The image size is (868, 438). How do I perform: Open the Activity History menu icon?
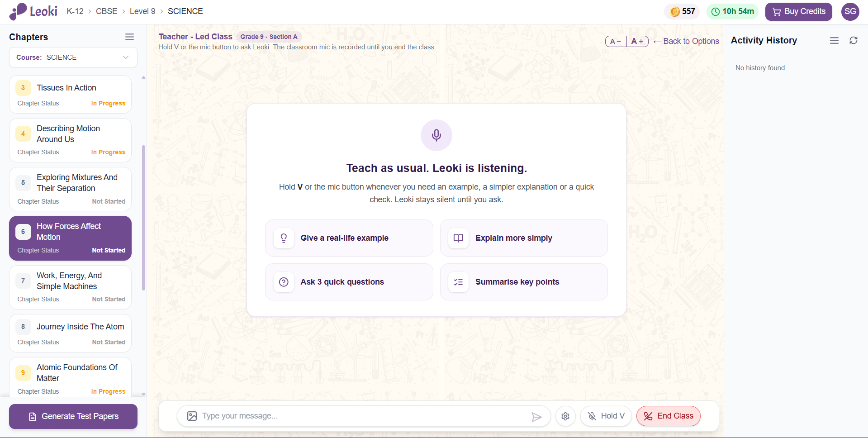834,41
